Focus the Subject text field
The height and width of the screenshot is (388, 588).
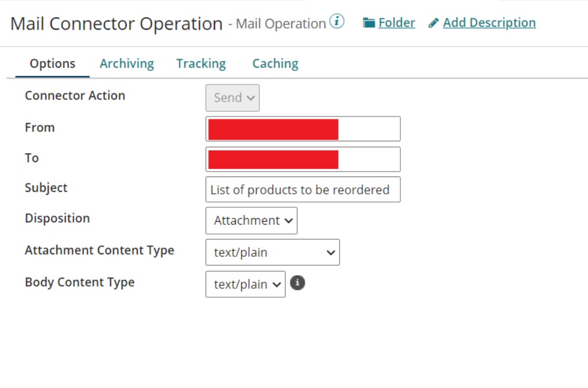pyautogui.click(x=302, y=190)
